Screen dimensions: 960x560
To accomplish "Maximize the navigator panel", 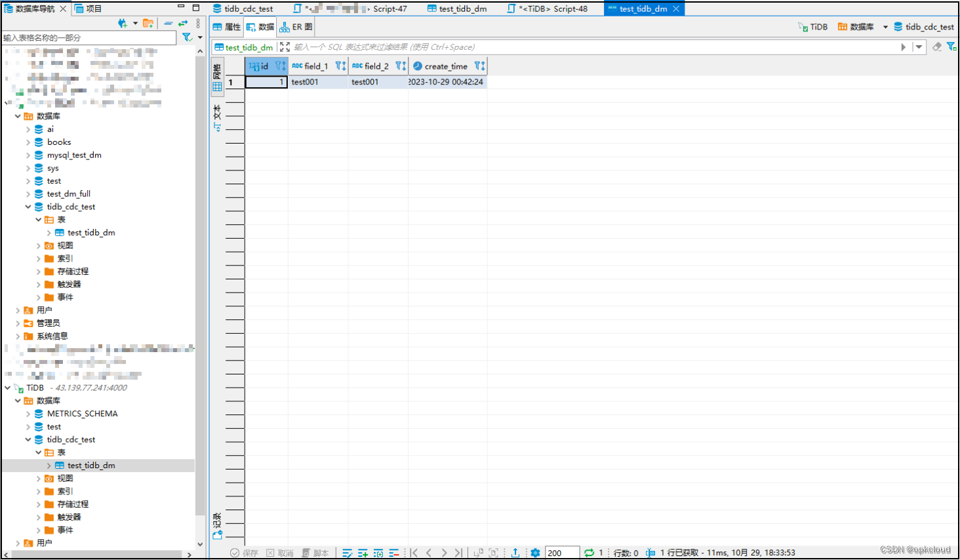I will pos(195,8).
